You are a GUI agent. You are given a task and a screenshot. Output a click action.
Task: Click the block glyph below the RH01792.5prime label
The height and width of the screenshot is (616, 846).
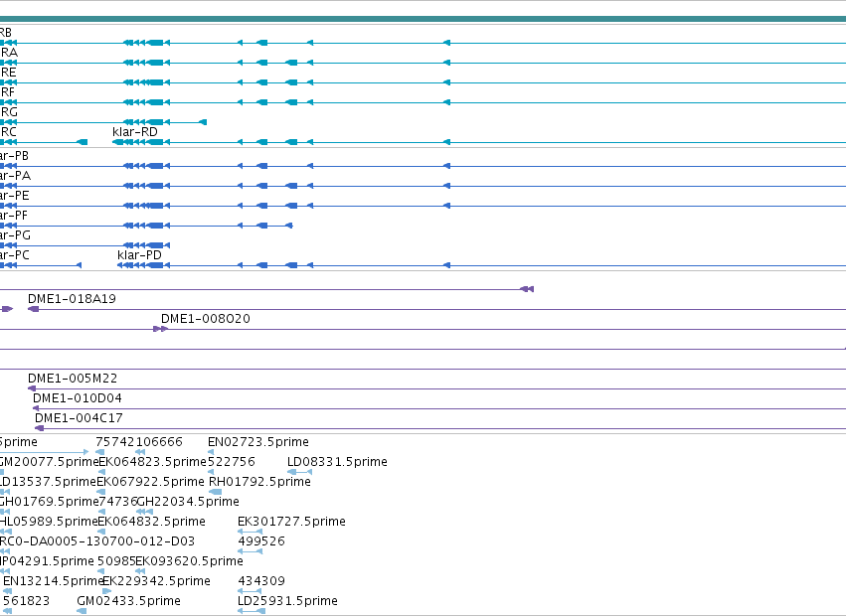click(x=216, y=492)
